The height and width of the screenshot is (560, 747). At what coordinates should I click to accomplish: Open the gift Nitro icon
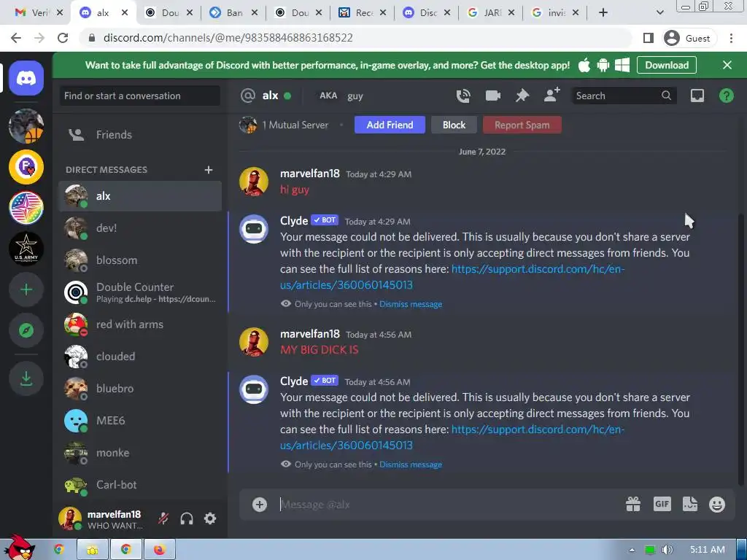tap(633, 504)
